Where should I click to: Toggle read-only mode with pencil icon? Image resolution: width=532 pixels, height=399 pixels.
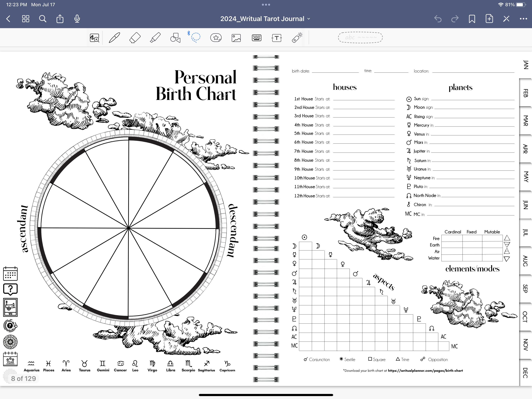point(506,19)
